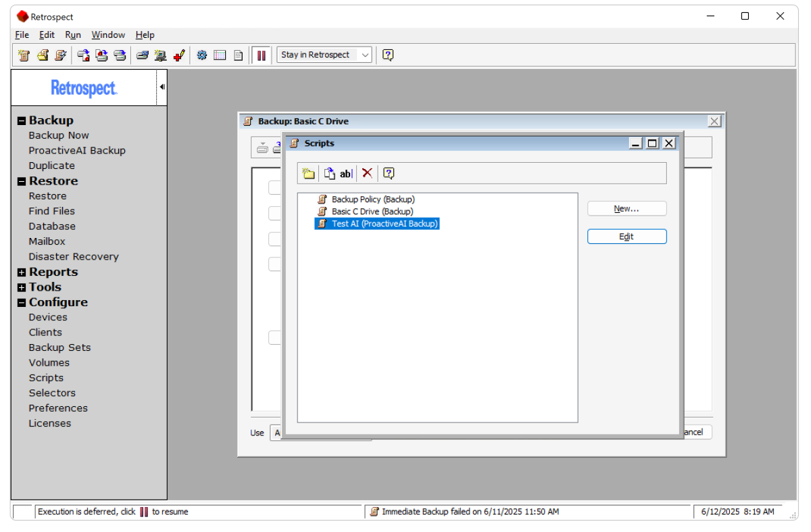Open the Run menu
Image resolution: width=811 pixels, height=532 pixels.
73,35
